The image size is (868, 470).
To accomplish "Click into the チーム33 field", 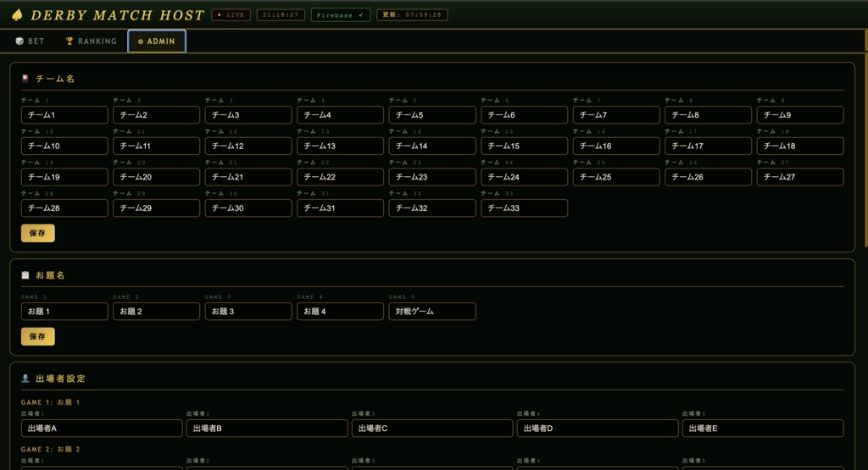I will [x=524, y=208].
